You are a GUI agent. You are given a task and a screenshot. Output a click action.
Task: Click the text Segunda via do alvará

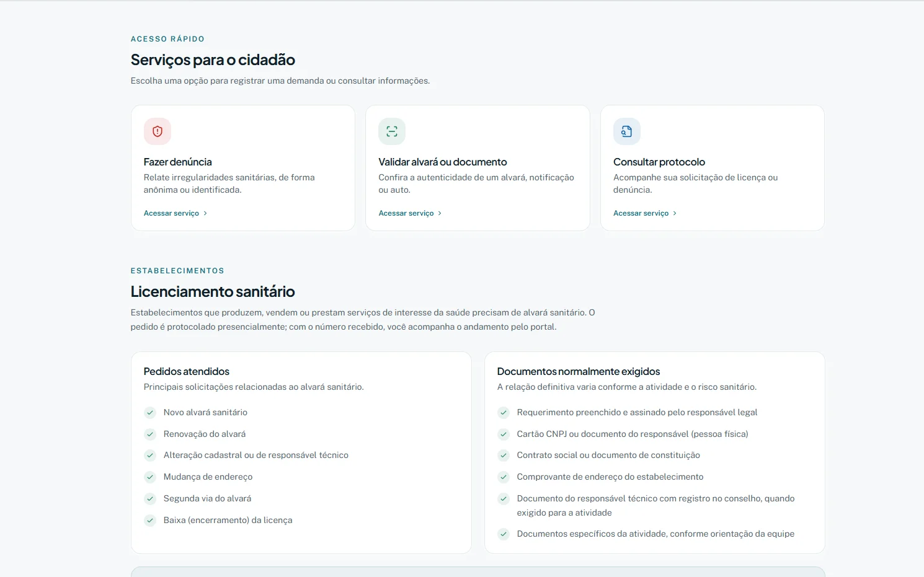[x=207, y=499]
